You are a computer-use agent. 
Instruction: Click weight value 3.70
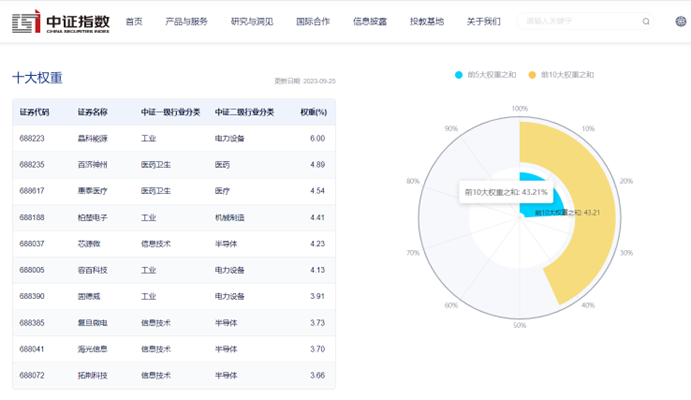317,349
